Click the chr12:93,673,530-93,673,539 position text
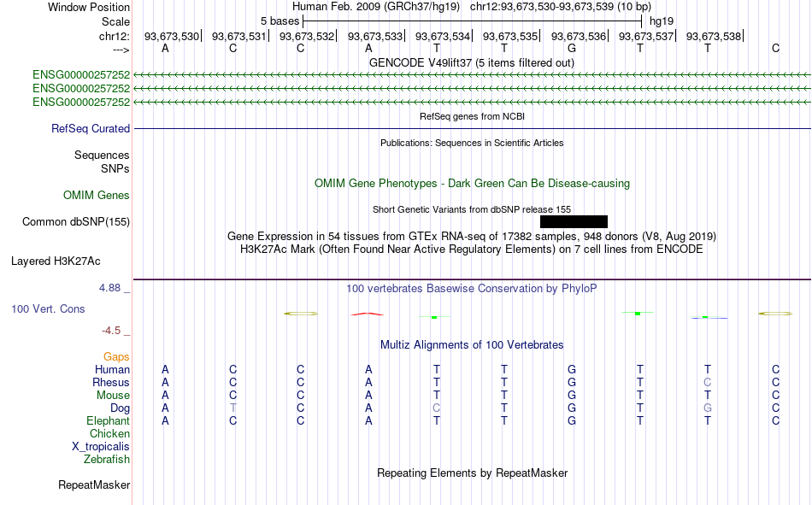 coord(542,7)
